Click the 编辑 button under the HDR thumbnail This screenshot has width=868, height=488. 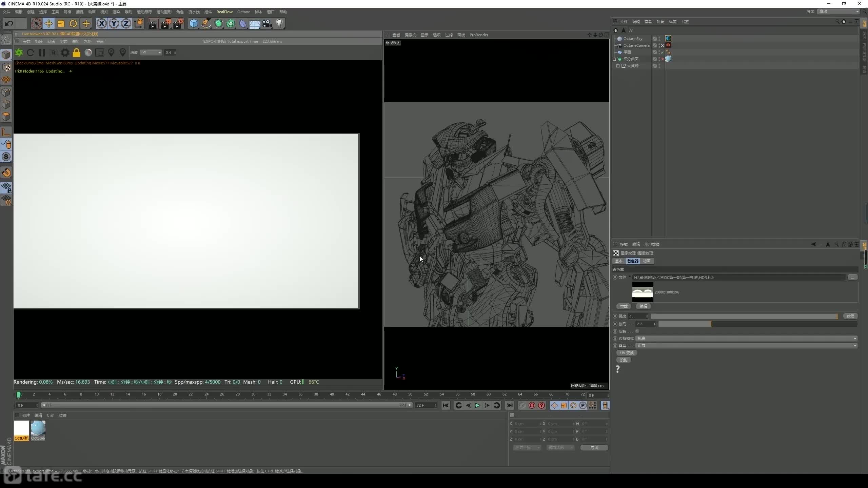pos(644,306)
